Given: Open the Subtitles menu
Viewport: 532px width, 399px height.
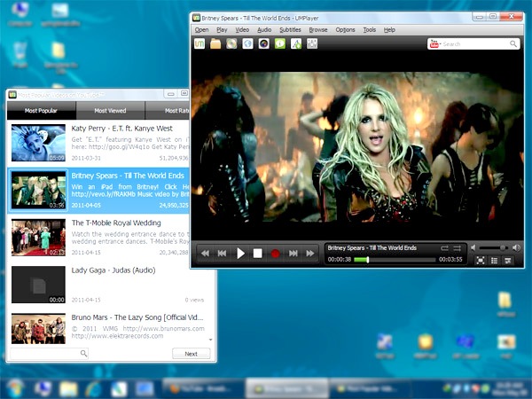Looking at the screenshot, I should point(290,29).
